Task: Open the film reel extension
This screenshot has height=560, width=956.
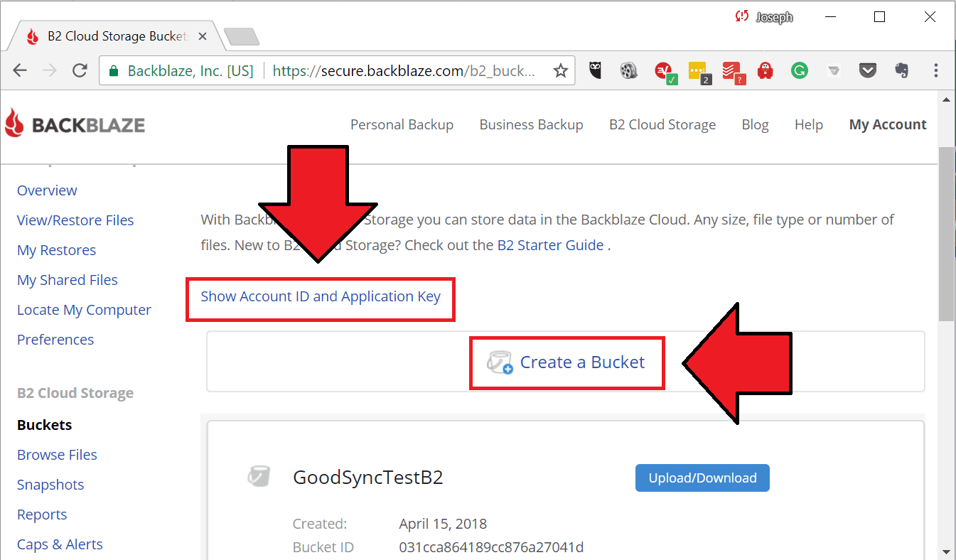Action: (628, 70)
